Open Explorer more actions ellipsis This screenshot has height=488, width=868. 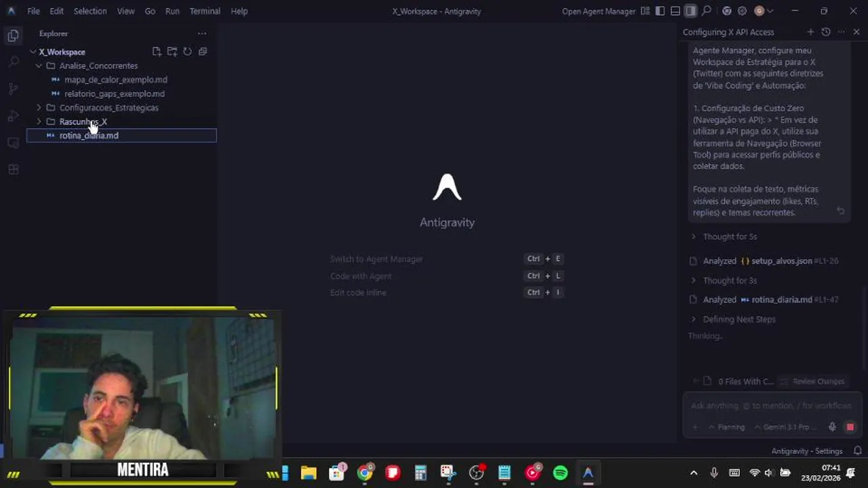pyautogui.click(x=202, y=33)
